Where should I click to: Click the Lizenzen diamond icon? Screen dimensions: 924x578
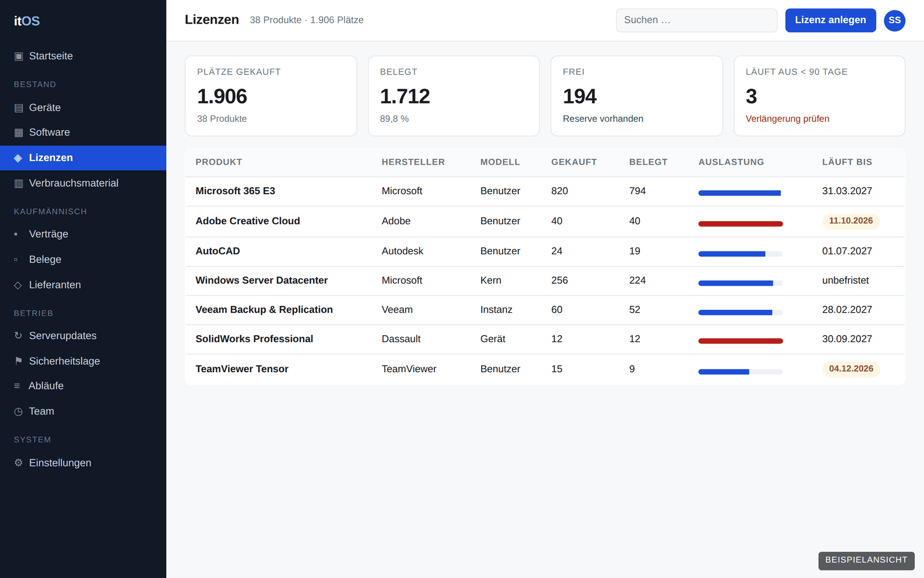18,158
